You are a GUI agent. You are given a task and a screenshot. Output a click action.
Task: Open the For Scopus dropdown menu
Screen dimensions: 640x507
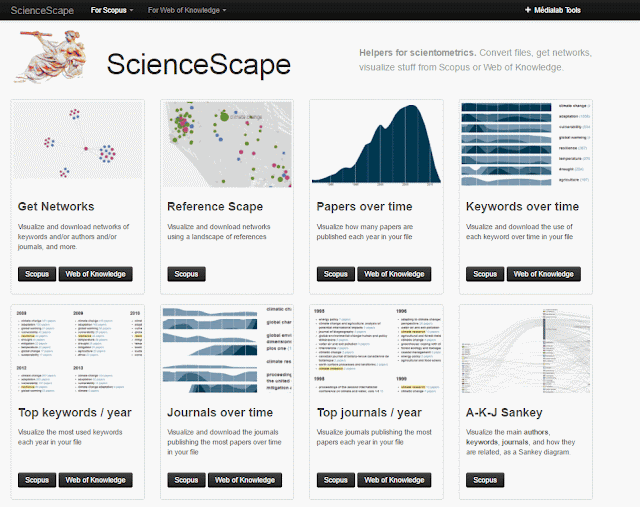point(112,10)
